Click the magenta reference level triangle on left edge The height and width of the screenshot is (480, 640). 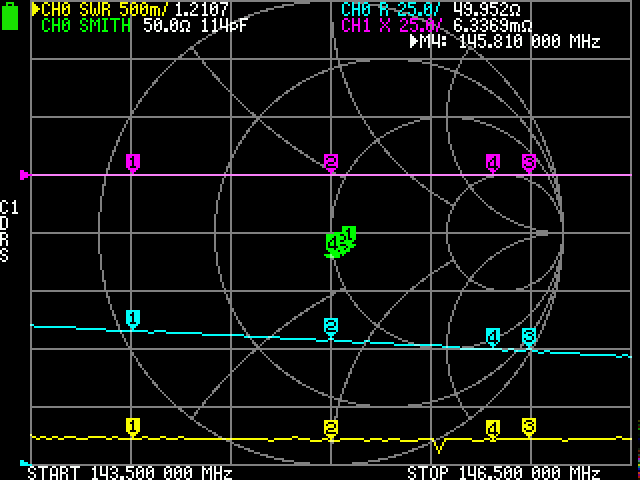[x=25, y=175]
